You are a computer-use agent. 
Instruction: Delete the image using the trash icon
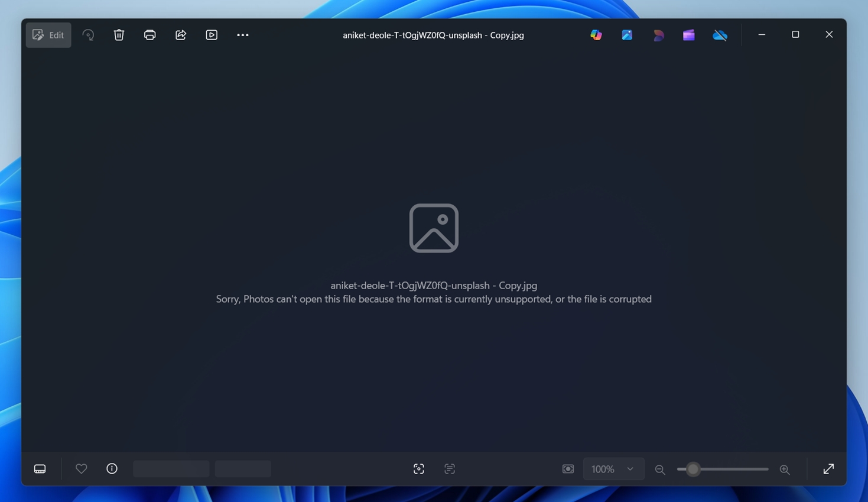click(x=119, y=35)
